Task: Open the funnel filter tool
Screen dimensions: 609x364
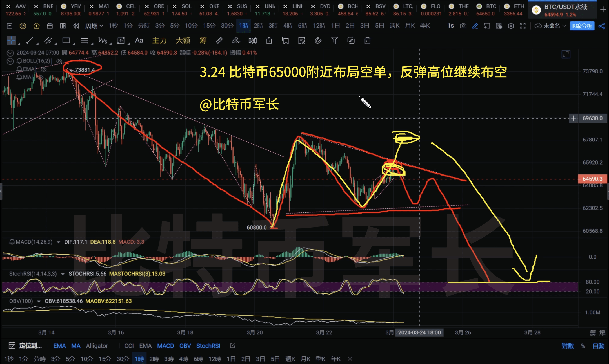Action: [334, 41]
